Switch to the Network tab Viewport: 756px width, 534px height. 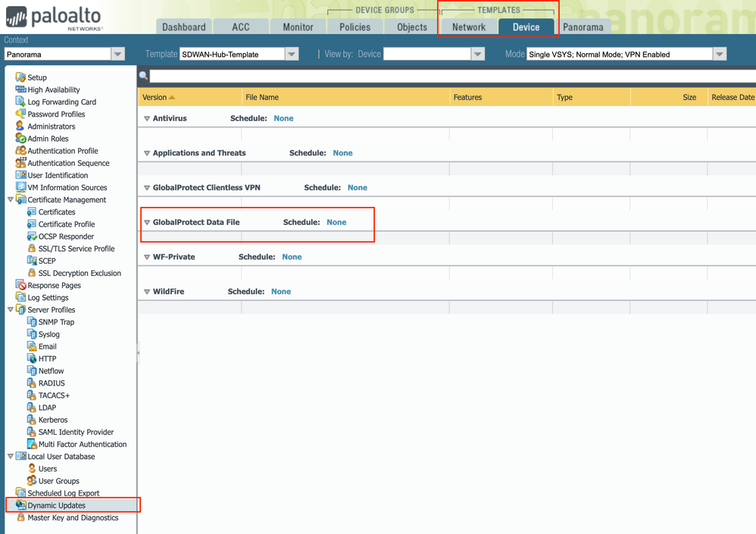(x=469, y=27)
